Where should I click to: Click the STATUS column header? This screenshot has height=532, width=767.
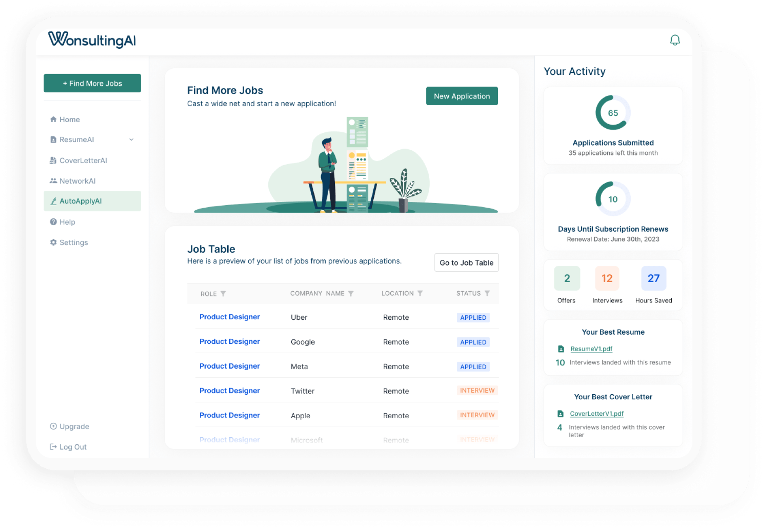469,293
